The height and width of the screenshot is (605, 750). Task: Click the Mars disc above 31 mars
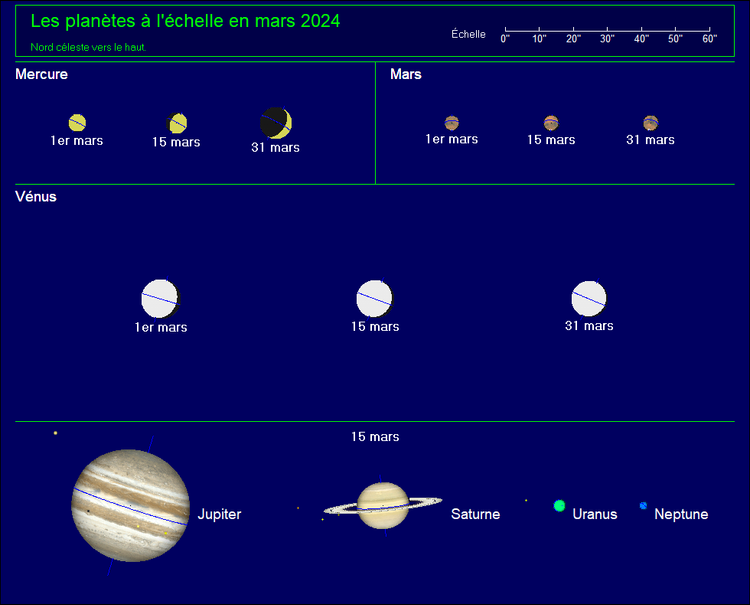[x=651, y=123]
